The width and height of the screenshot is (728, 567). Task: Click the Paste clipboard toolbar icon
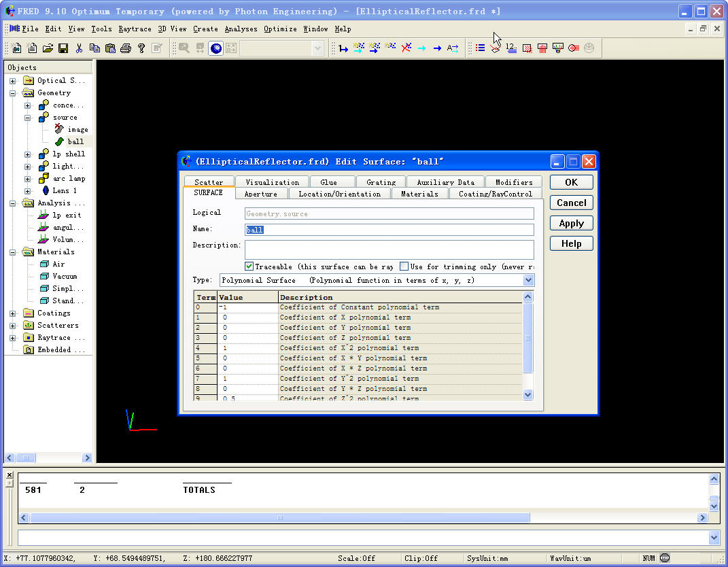110,48
